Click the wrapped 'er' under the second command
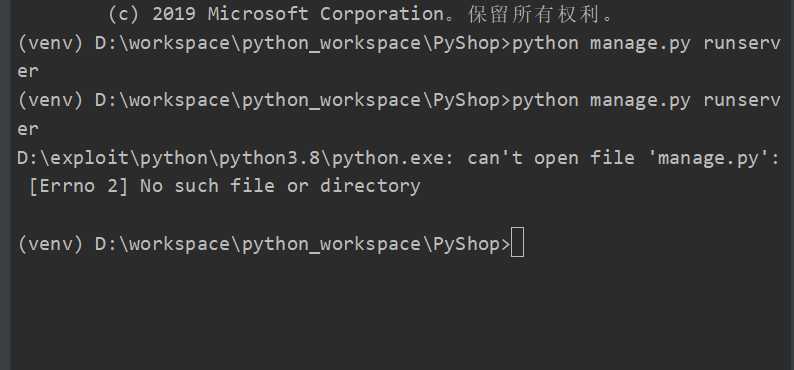This screenshot has height=370, width=794. (28, 130)
